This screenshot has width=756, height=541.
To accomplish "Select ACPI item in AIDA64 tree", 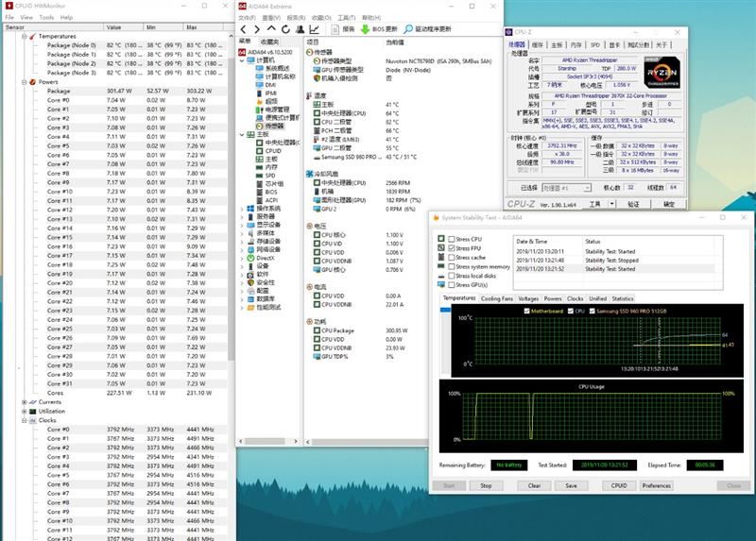I will point(267,200).
